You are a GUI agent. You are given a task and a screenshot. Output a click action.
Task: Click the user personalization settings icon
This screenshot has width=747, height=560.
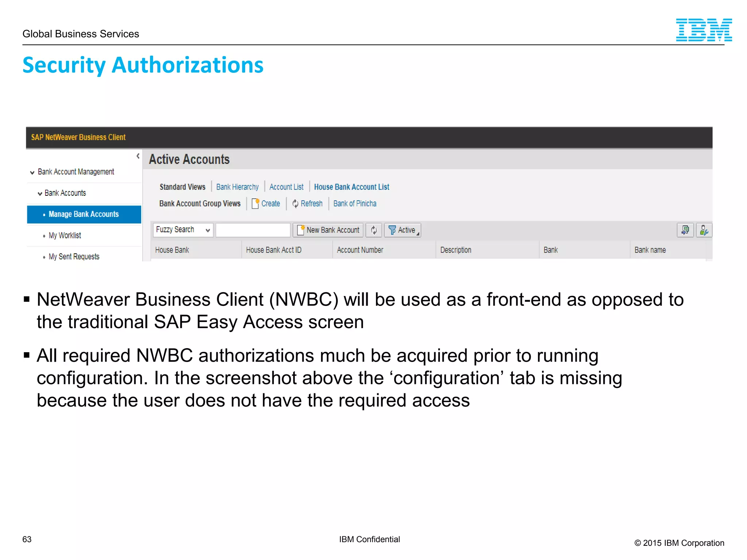point(704,230)
